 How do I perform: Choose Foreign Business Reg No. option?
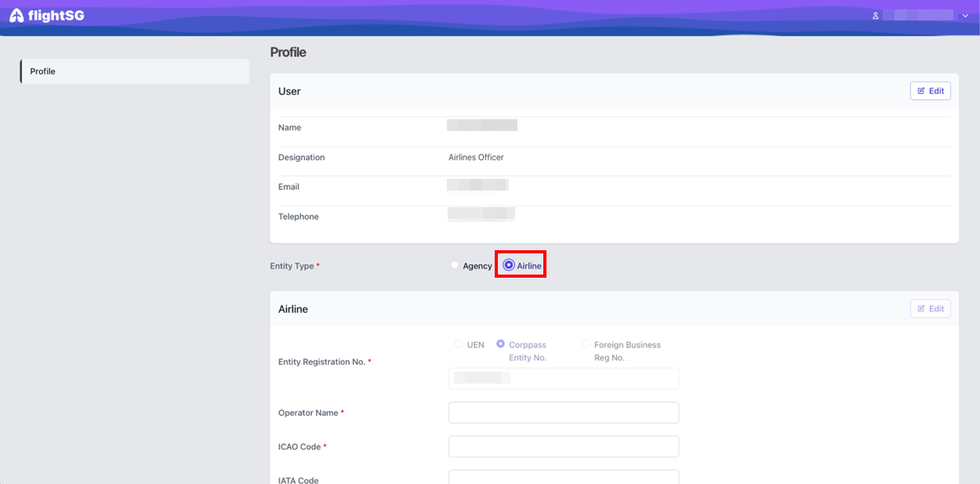[586, 344]
